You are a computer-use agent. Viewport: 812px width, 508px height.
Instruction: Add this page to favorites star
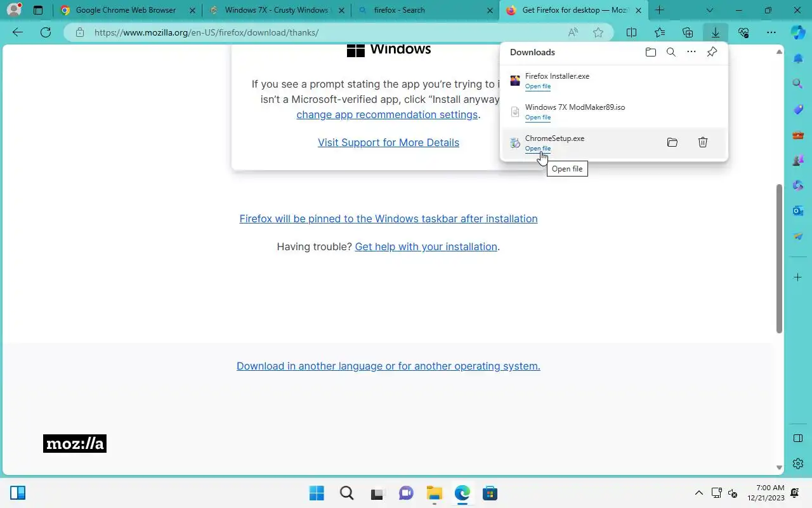[x=598, y=32]
